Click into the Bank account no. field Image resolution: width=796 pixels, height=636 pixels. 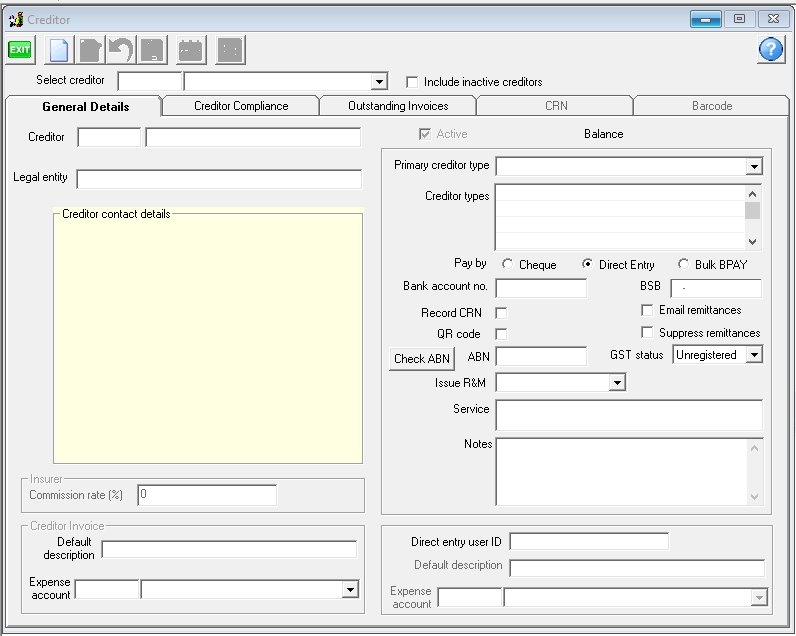coord(541,288)
